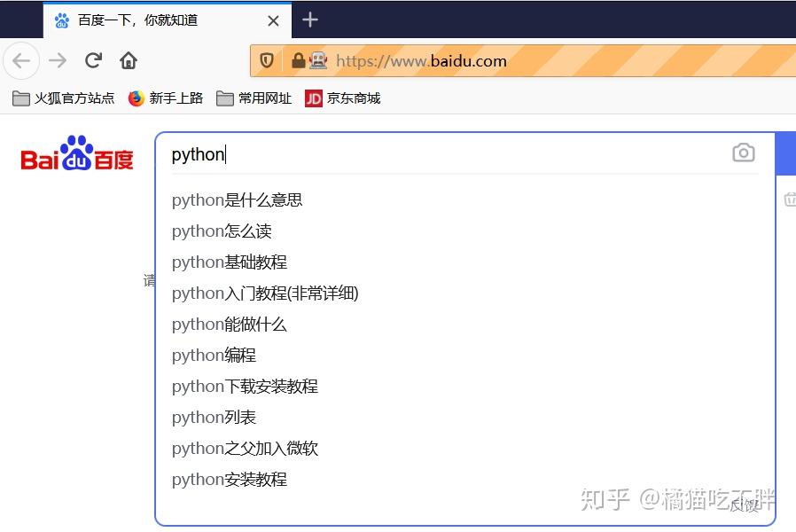Viewport: 796px width, 532px height.
Task: Select the suggestion python基础教程
Action: point(229,262)
